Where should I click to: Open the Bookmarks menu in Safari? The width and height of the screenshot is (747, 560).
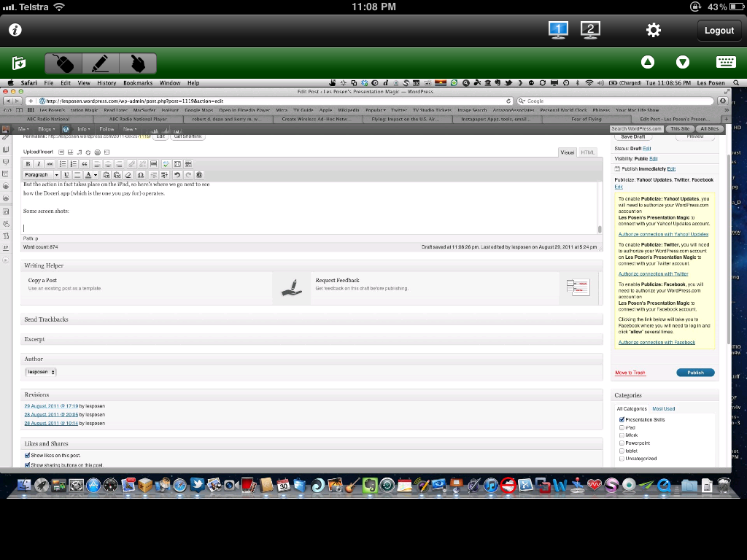tap(138, 83)
